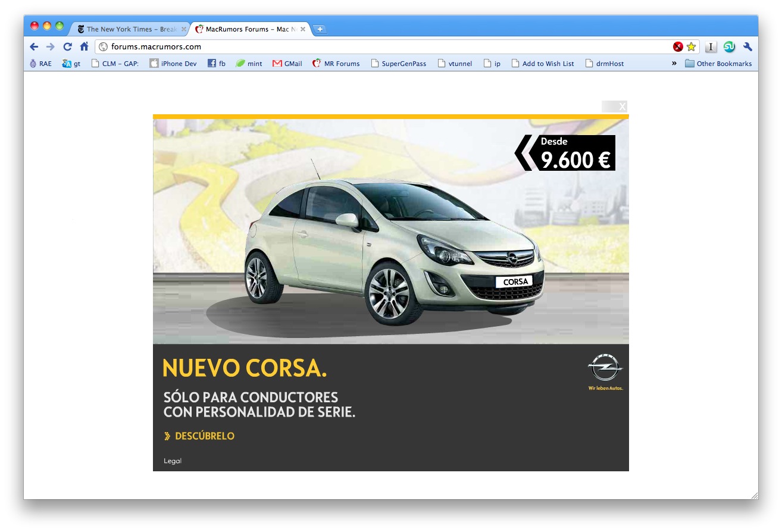Open the Instapaper 'I' extension

(x=711, y=46)
